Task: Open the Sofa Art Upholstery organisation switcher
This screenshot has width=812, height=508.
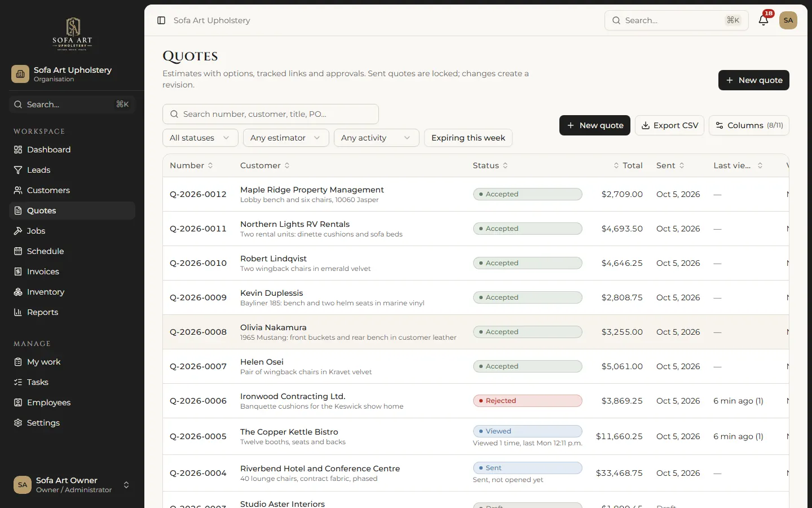Action: point(72,74)
